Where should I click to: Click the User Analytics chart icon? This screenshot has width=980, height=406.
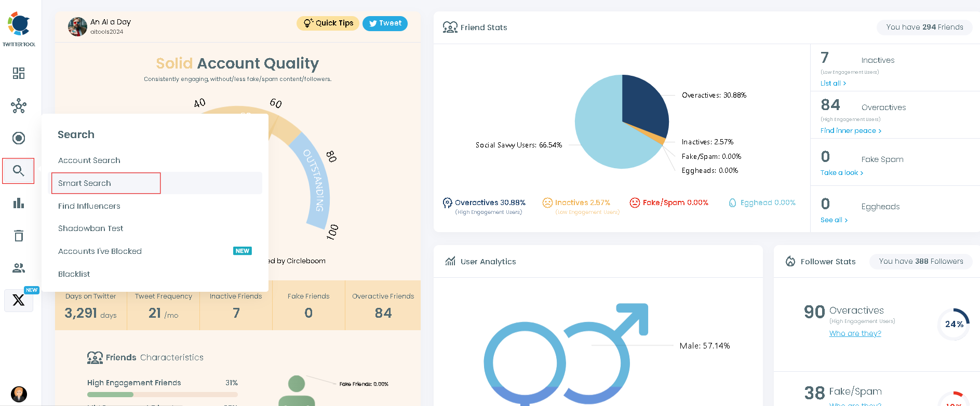click(x=450, y=261)
